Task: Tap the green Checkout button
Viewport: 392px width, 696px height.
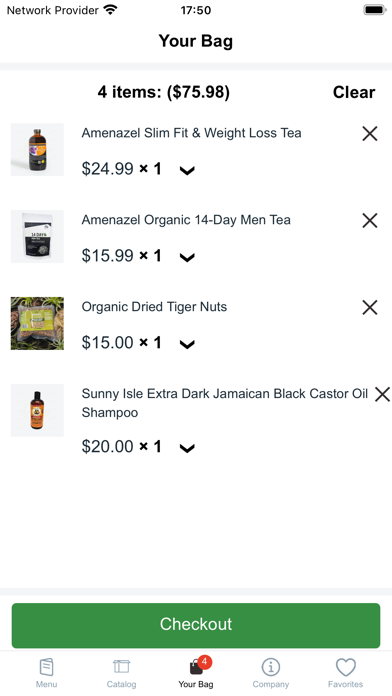Action: (196, 625)
